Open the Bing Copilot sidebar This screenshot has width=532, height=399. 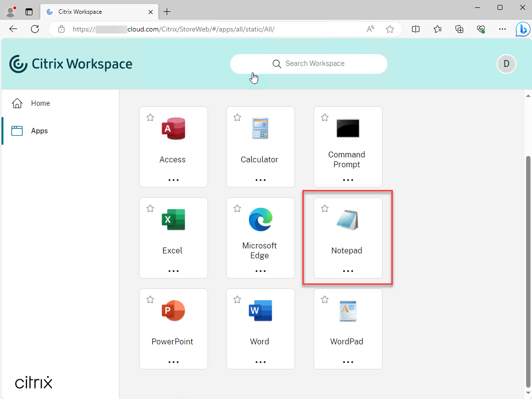523,29
